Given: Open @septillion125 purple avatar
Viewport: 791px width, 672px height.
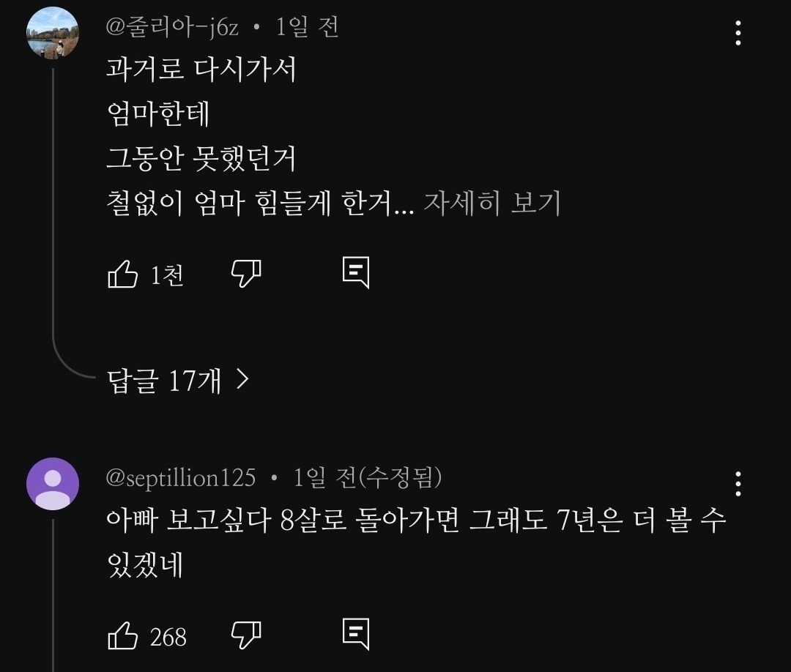Looking at the screenshot, I should point(53,484).
